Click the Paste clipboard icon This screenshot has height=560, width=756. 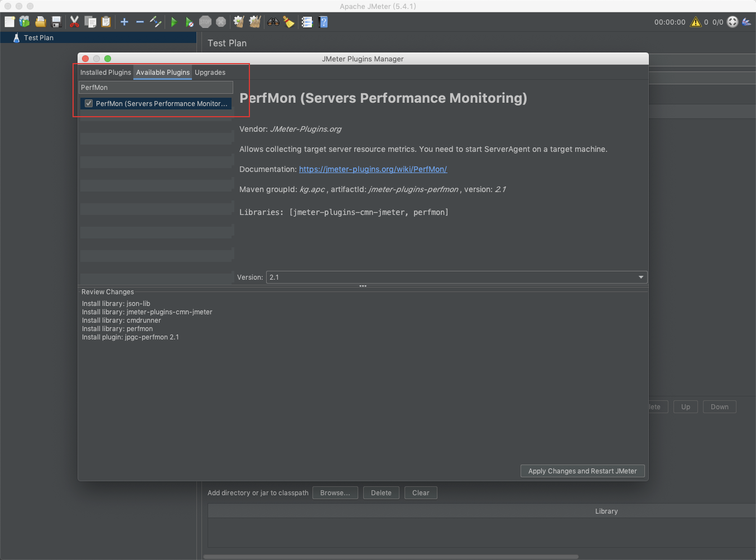(106, 22)
